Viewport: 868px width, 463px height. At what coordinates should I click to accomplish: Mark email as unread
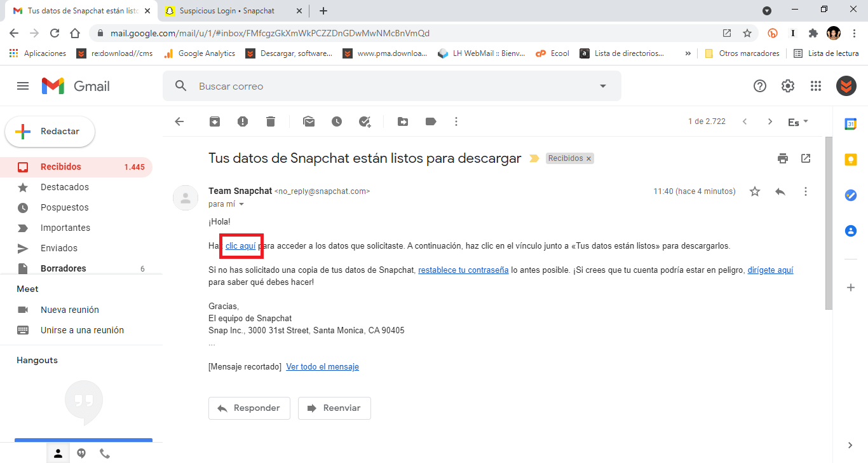tap(309, 121)
